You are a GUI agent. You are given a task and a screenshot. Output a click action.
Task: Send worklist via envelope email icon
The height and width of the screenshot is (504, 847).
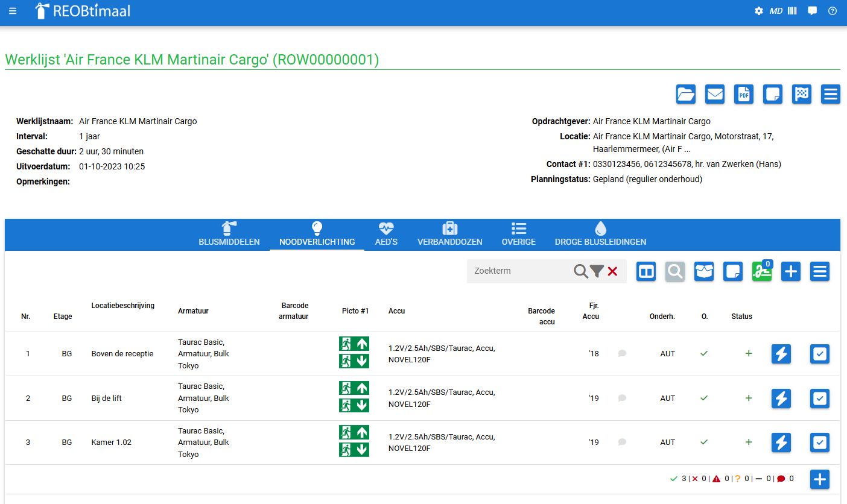tap(715, 94)
